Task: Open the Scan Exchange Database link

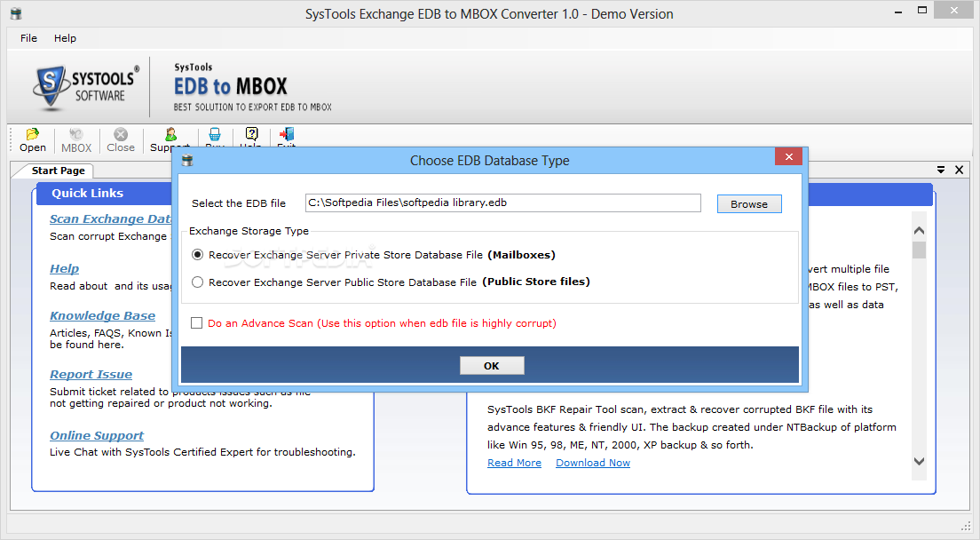Action: [111, 218]
